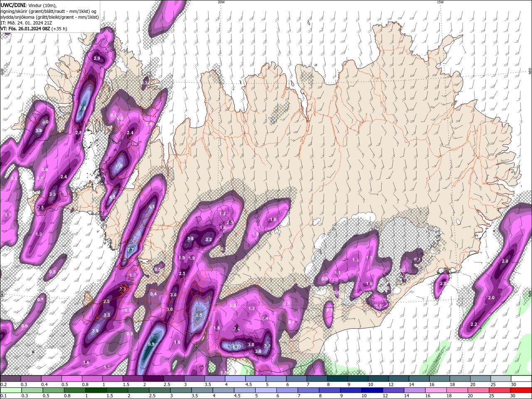This screenshot has height=399, width=532.
Task: Click the '15W' longitude label
Action: pos(440,2)
